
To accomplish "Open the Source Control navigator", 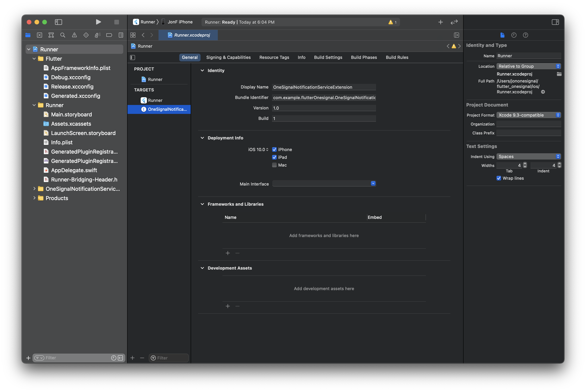I will pyautogui.click(x=40, y=35).
